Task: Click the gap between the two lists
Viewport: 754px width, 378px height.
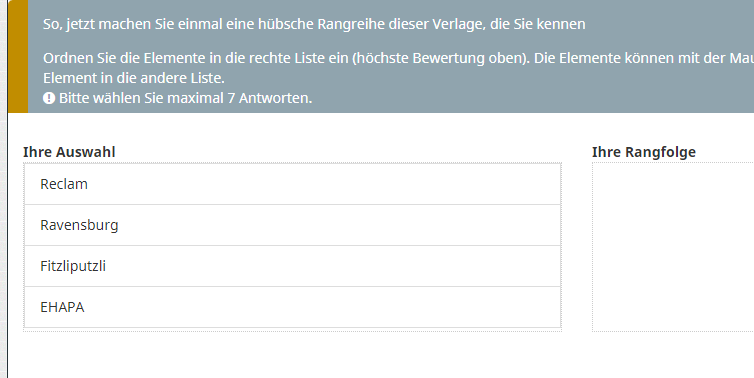Action: pyautogui.click(x=577, y=247)
